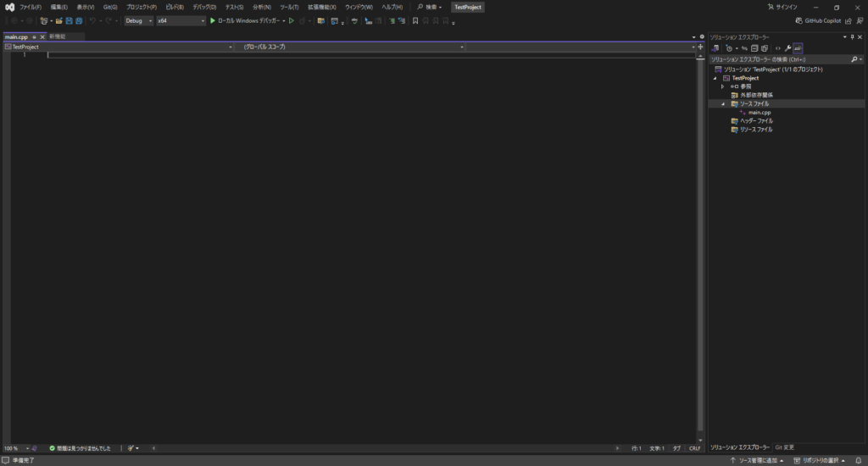Click the GitHub Copilot button
The image size is (868, 466).
click(x=817, y=20)
